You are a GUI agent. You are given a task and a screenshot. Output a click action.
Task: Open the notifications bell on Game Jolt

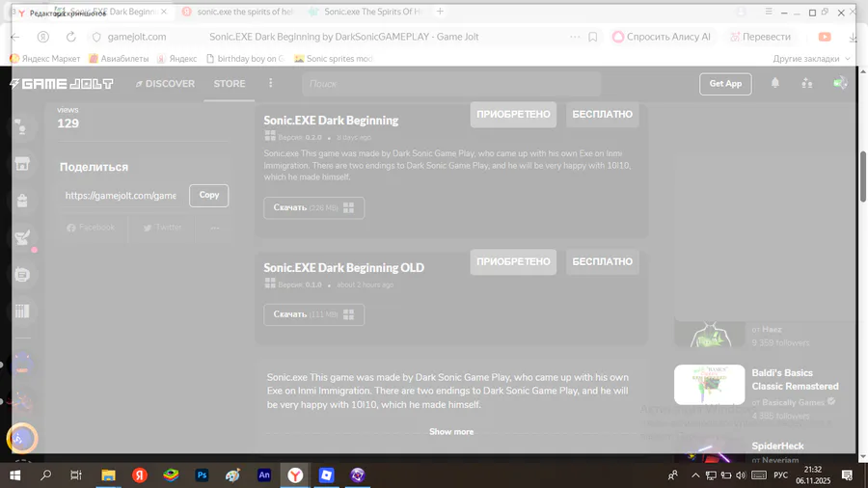pos(775,83)
